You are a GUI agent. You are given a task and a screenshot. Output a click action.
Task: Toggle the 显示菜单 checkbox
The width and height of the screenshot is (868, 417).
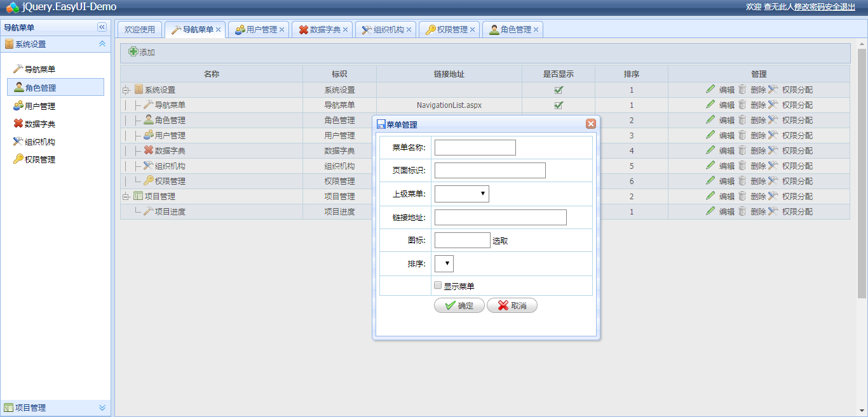tap(437, 286)
